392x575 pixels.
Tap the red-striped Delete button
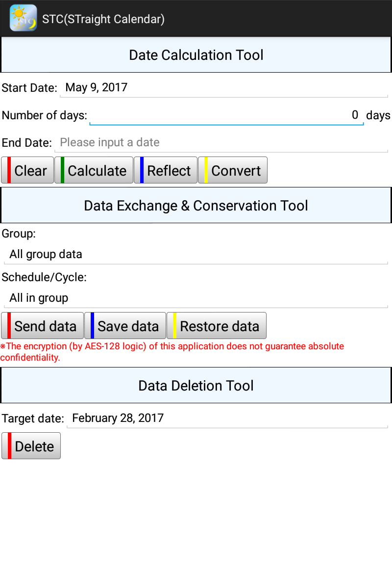pyautogui.click(x=31, y=446)
